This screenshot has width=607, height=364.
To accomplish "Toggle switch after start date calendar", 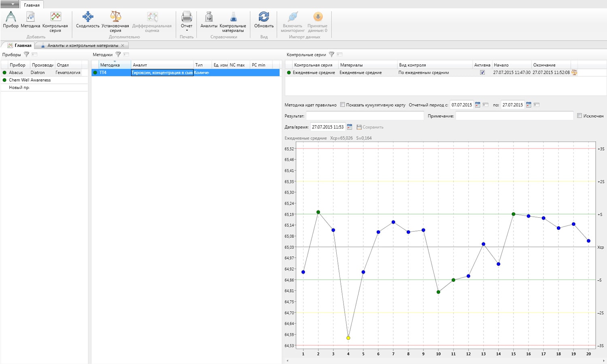I will [486, 105].
